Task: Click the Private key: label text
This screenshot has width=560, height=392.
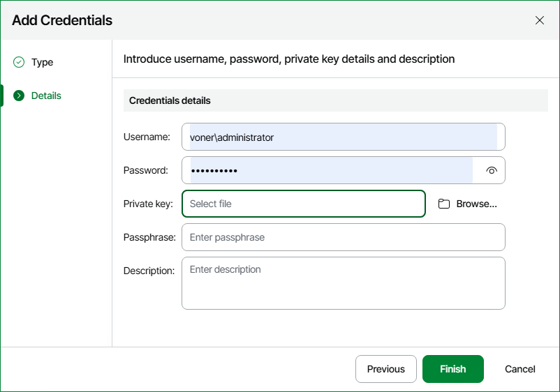Action: [x=148, y=204]
